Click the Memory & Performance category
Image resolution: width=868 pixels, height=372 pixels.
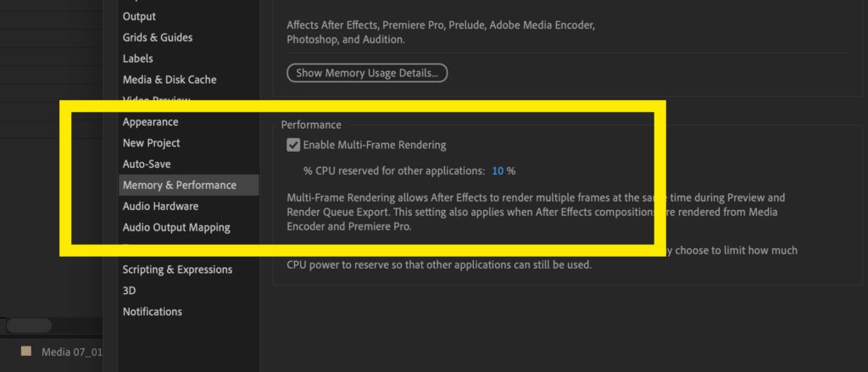click(180, 185)
